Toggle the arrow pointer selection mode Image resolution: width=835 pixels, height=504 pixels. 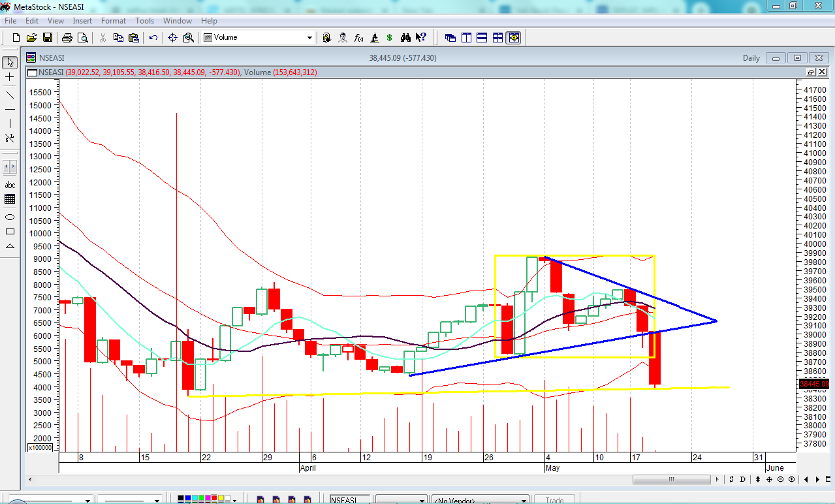pos(10,63)
